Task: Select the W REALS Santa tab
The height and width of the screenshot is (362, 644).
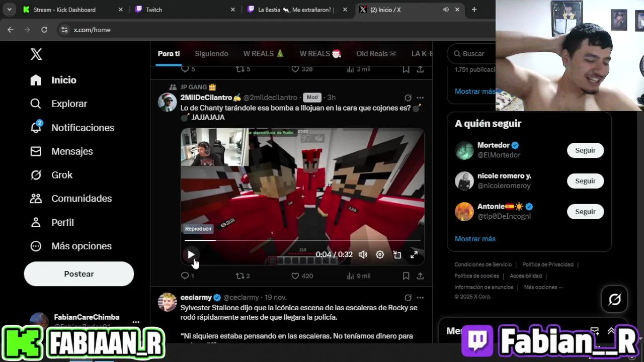Action: 320,54
